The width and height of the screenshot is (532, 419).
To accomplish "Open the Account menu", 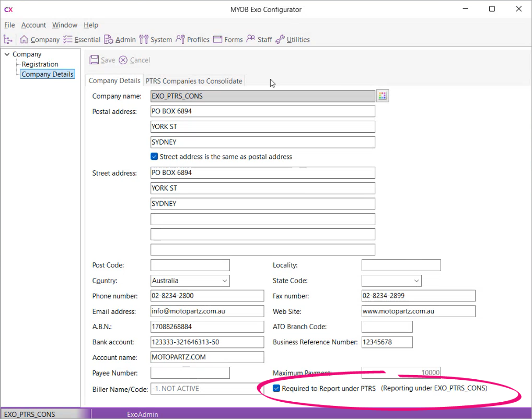I will tap(33, 25).
